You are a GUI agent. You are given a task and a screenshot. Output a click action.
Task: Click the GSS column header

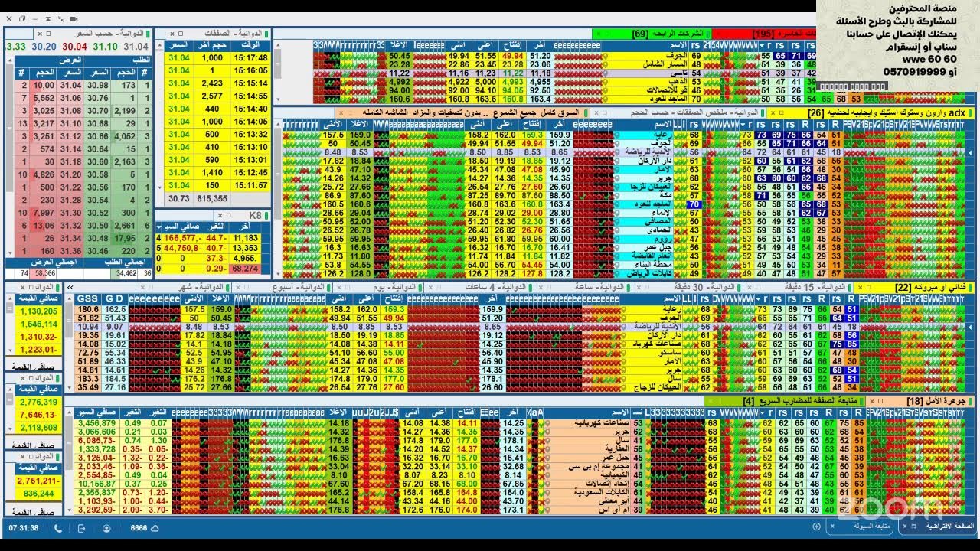point(88,298)
